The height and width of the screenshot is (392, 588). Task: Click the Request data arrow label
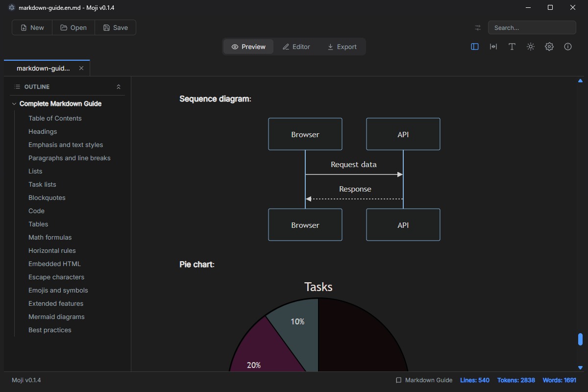[354, 165]
